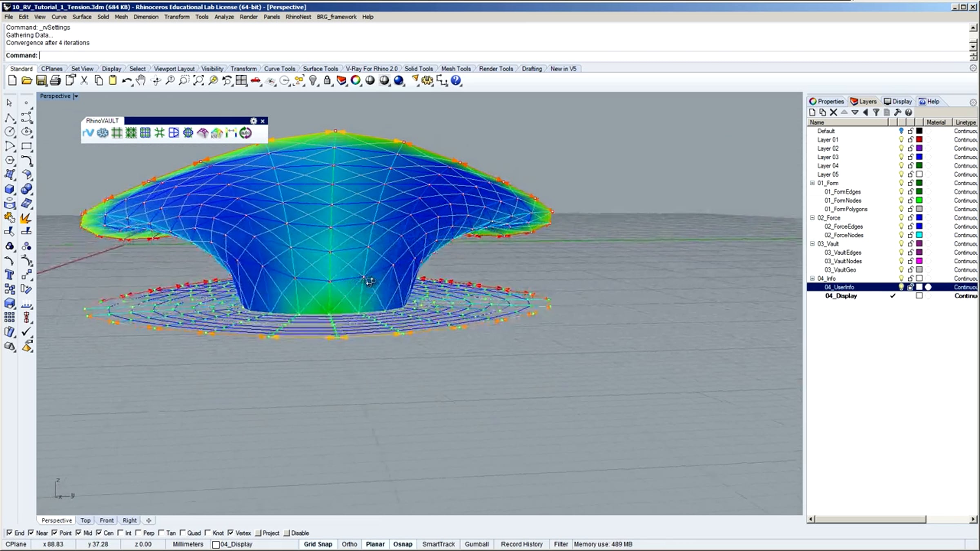980x551 pixels.
Task: Toggle visibility bulb of Layer 01
Action: [901, 140]
